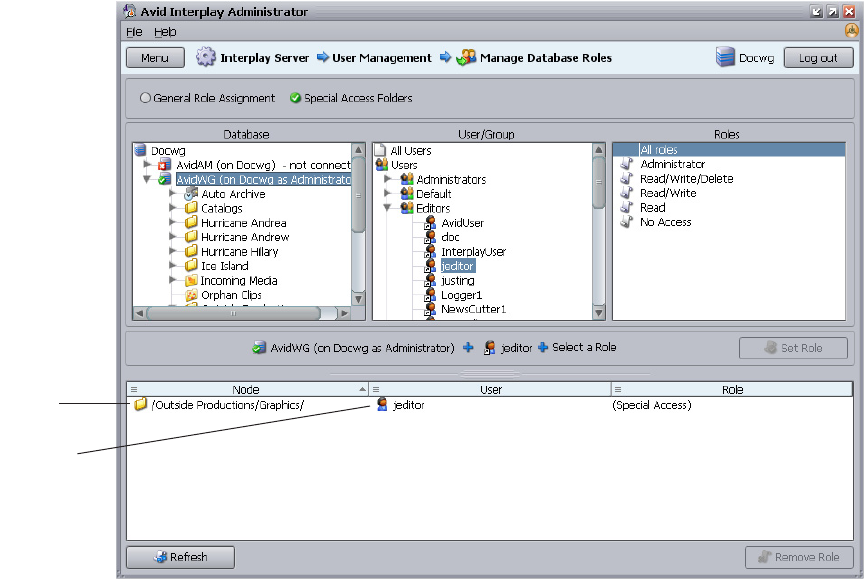
Task: Click the Remove Role button
Action: tap(798, 557)
